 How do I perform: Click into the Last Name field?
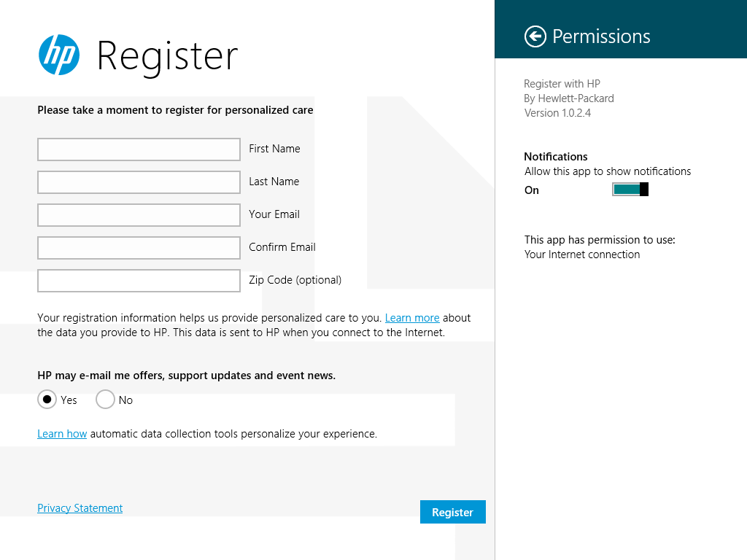coord(139,182)
